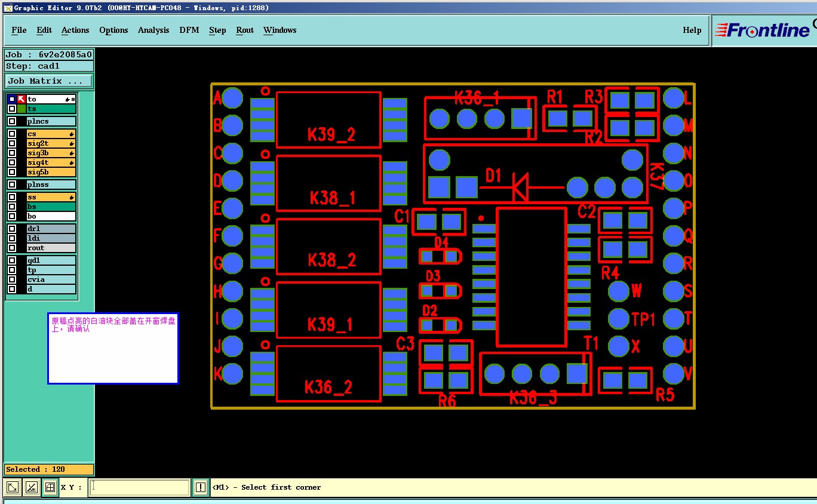Check the drl layer checkbox

(x=12, y=229)
